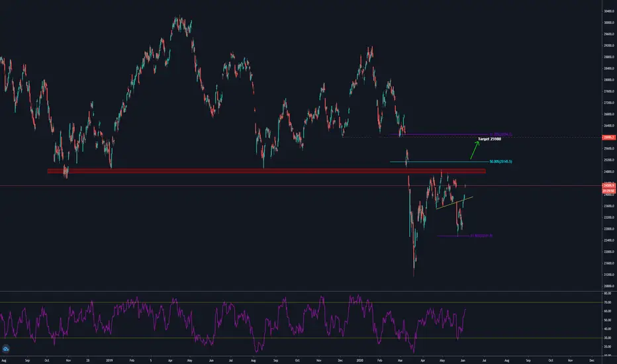Select the red horizontal resistance zone rectangle
This screenshot has width=617, height=364.
coord(266,171)
